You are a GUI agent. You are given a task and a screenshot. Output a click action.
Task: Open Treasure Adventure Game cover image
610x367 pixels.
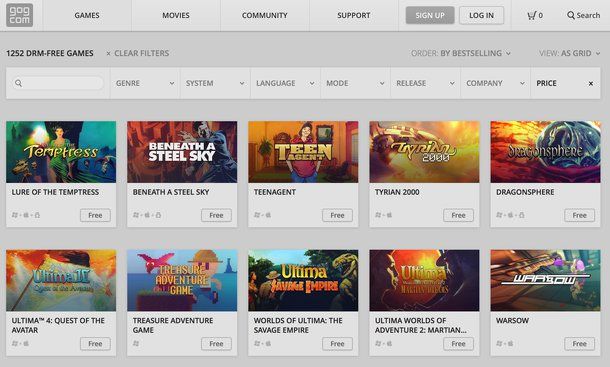[x=182, y=280]
